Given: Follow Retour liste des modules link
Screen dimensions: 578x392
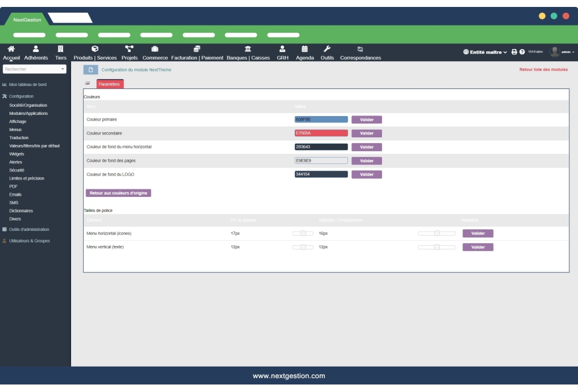Looking at the screenshot, I should [543, 69].
